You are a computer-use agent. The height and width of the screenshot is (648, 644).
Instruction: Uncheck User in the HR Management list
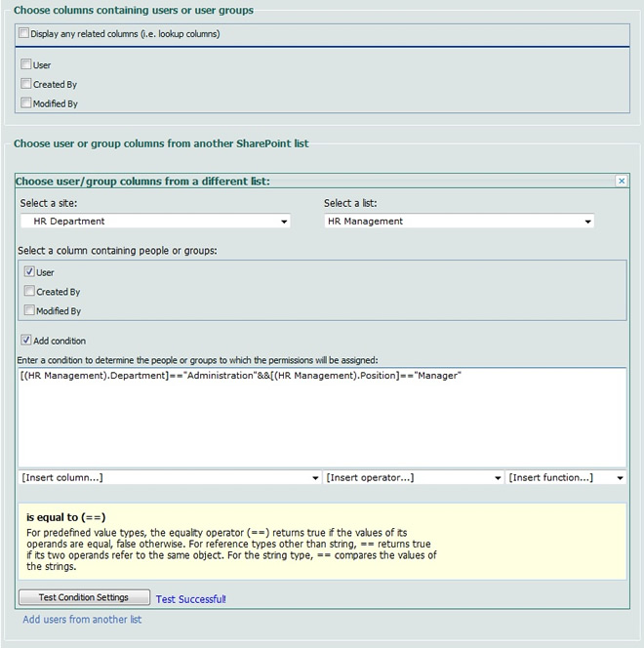click(29, 272)
